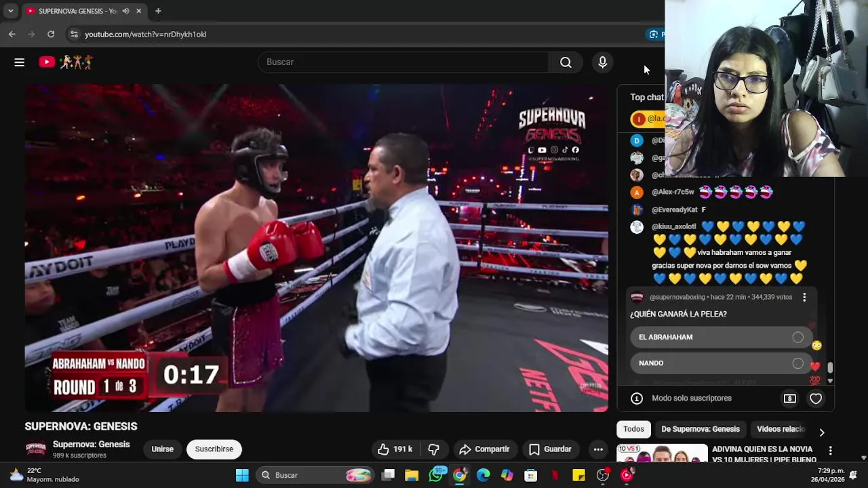Click the address bar URL
The width and height of the screenshot is (868, 488).
click(x=145, y=34)
